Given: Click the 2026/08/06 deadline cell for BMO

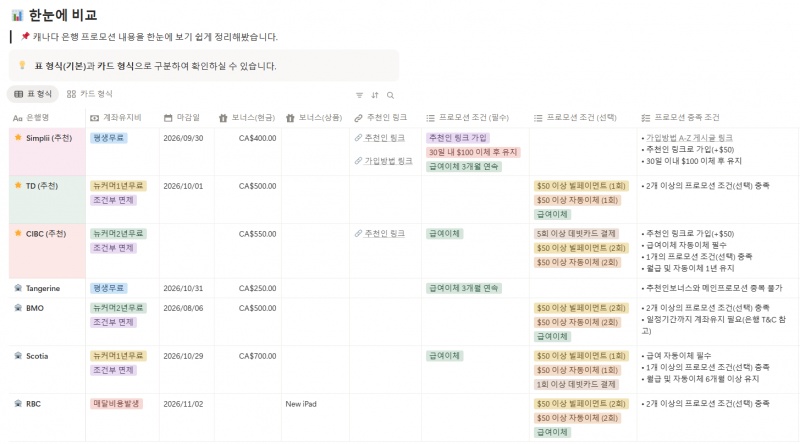Looking at the screenshot, I should pyautogui.click(x=183, y=308).
